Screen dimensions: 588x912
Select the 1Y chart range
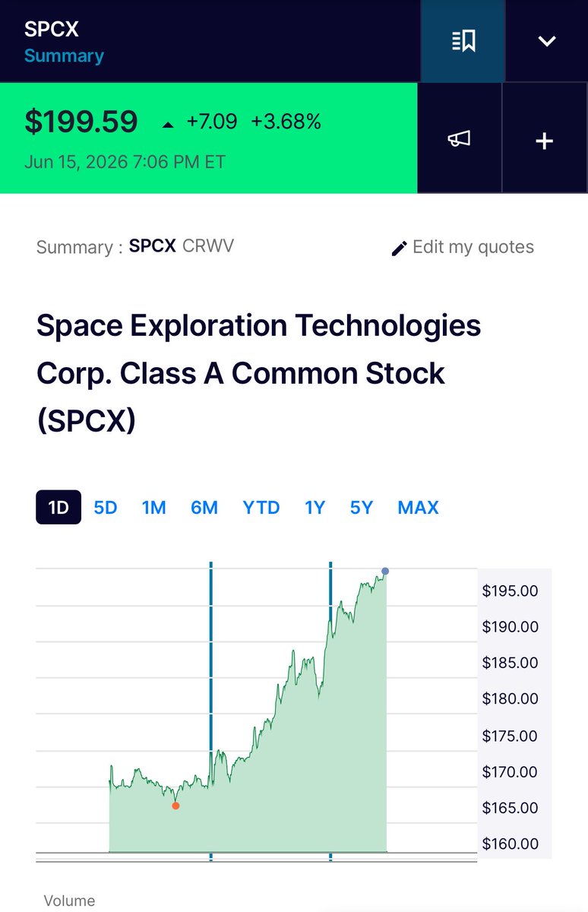pyautogui.click(x=315, y=508)
